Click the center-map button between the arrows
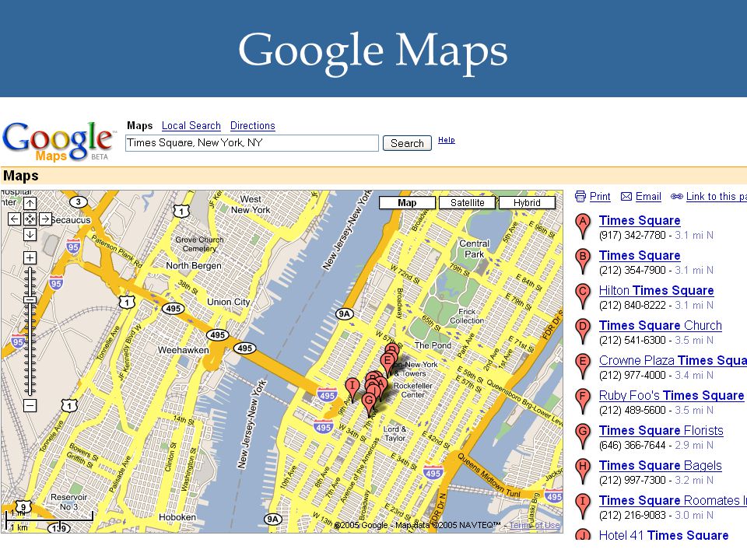The image size is (747, 560). click(x=30, y=219)
